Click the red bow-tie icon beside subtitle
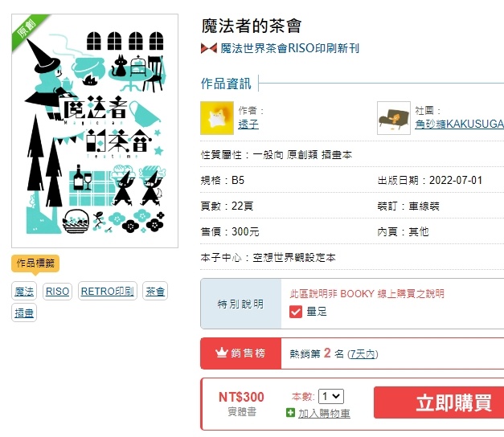 (209, 48)
